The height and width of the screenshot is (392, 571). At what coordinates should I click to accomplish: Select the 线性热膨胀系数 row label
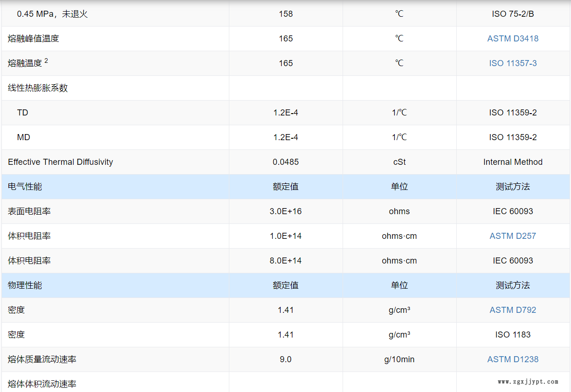[38, 88]
